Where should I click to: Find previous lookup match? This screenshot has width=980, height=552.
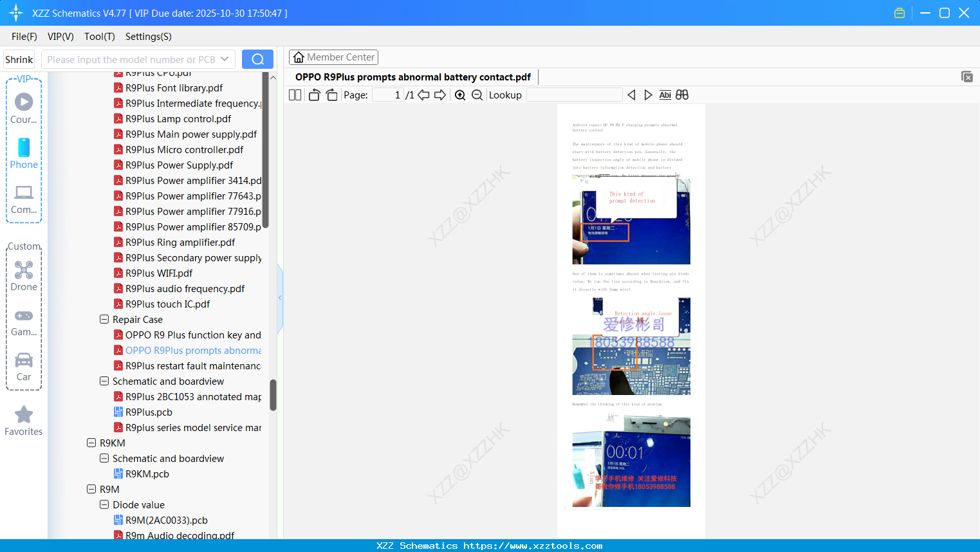tap(631, 95)
